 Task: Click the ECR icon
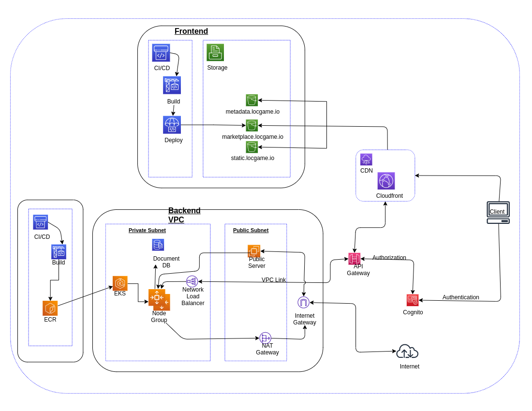tap(50, 308)
